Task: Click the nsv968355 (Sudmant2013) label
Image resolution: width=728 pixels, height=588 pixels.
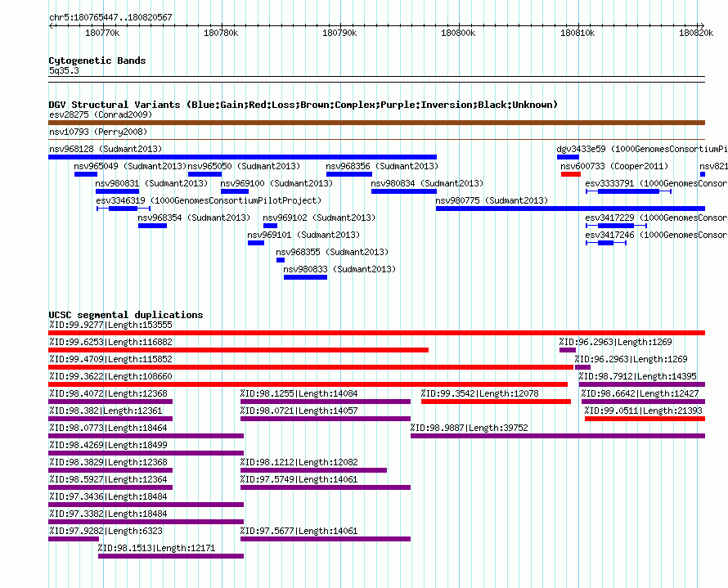Action: pos(332,252)
